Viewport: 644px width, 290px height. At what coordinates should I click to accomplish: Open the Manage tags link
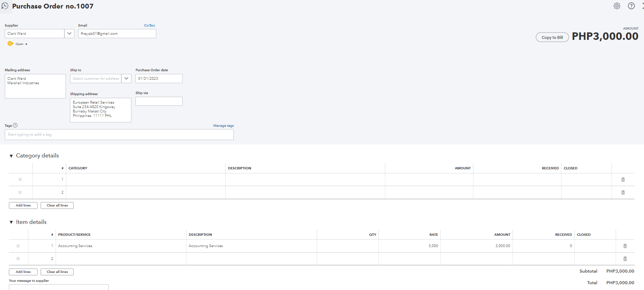(x=224, y=126)
